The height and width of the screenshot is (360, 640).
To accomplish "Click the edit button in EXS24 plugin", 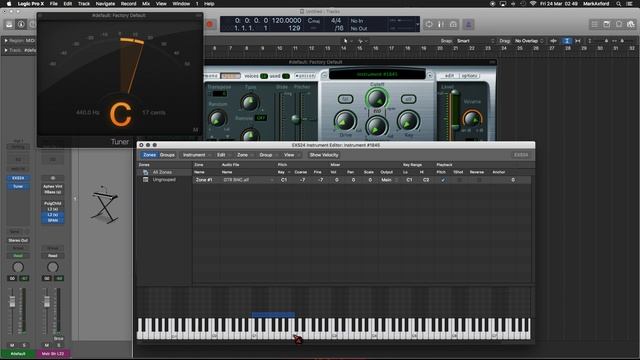I will (449, 76).
